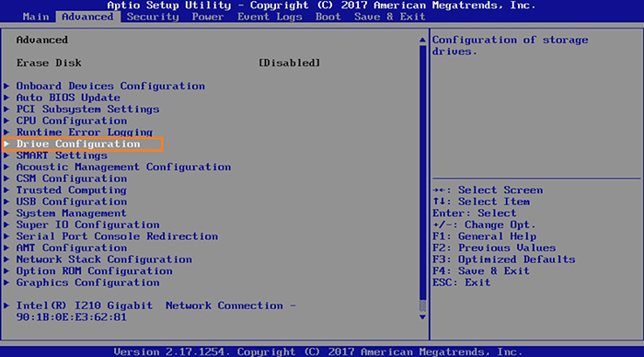Select the Advanced tab
This screenshot has width=644, height=357.
click(x=87, y=17)
